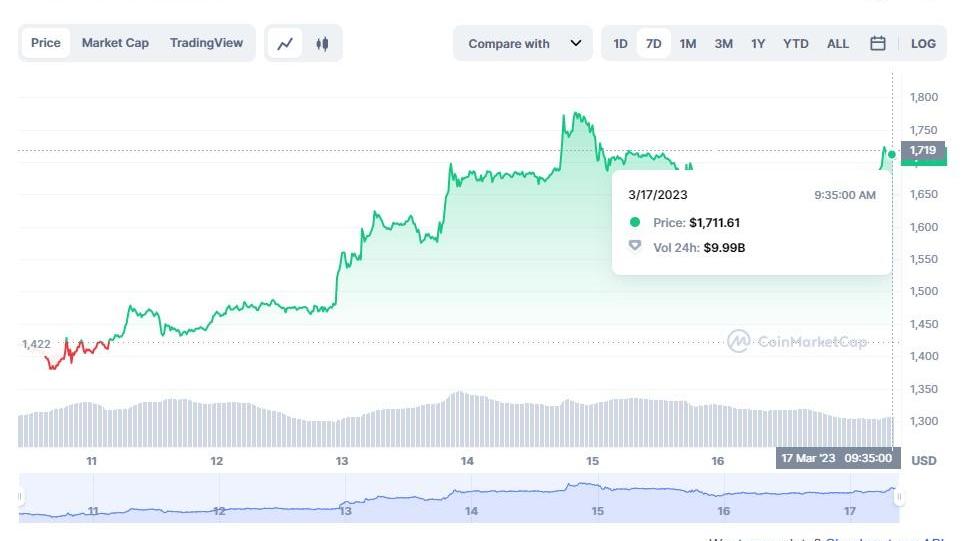This screenshot has height=541, width=970.
Task: Select the 1M time range
Action: [688, 44]
